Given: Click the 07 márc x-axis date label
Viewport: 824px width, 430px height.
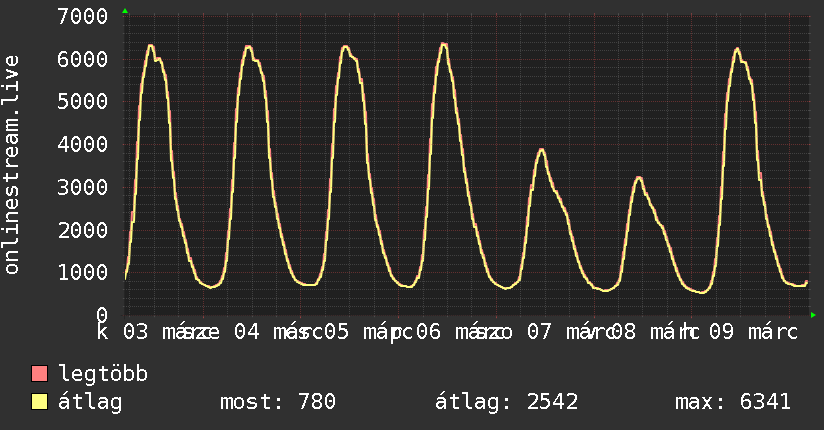Looking at the screenshot, I should point(570,332).
